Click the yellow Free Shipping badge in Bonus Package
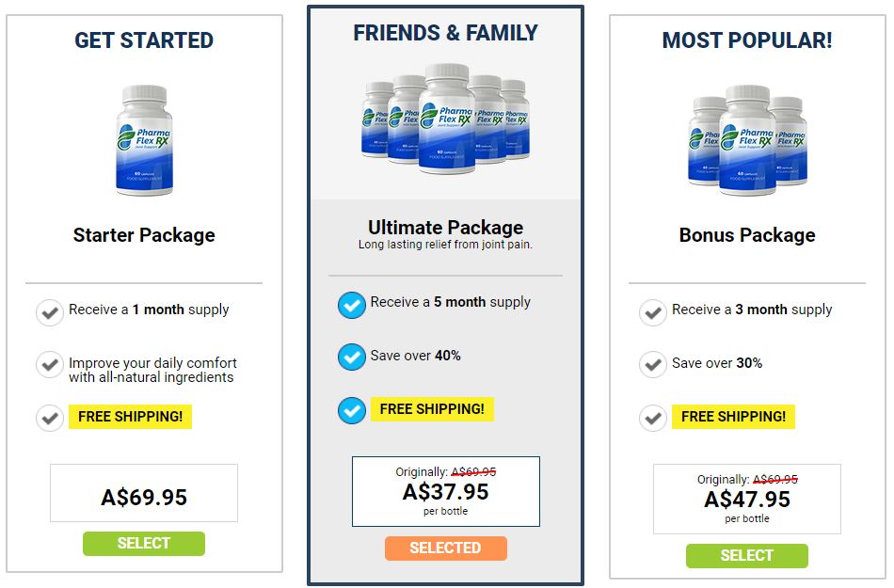This screenshot has width=894, height=588. pyautogui.click(x=734, y=417)
